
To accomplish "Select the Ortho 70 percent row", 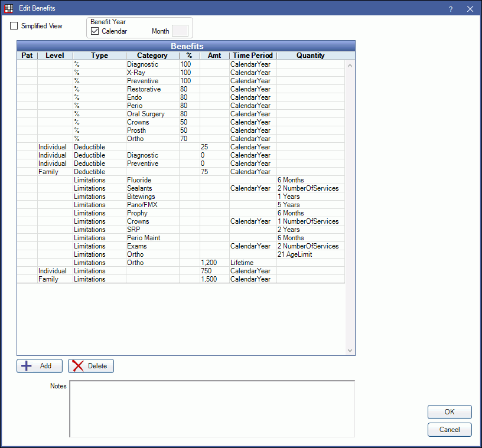I will coord(181,139).
